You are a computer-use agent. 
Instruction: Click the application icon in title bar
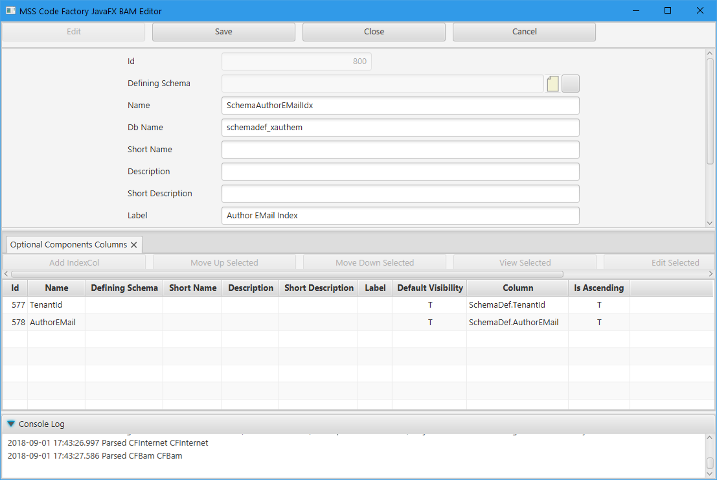(x=10, y=10)
